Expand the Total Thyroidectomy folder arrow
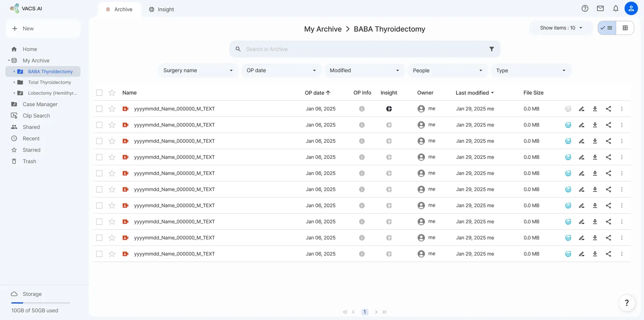 point(14,82)
